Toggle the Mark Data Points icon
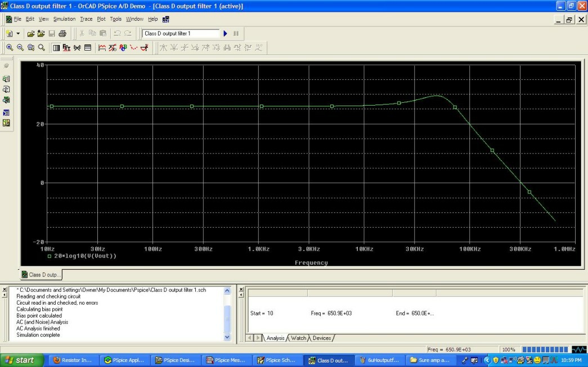This screenshot has width=588, height=367. (133, 48)
